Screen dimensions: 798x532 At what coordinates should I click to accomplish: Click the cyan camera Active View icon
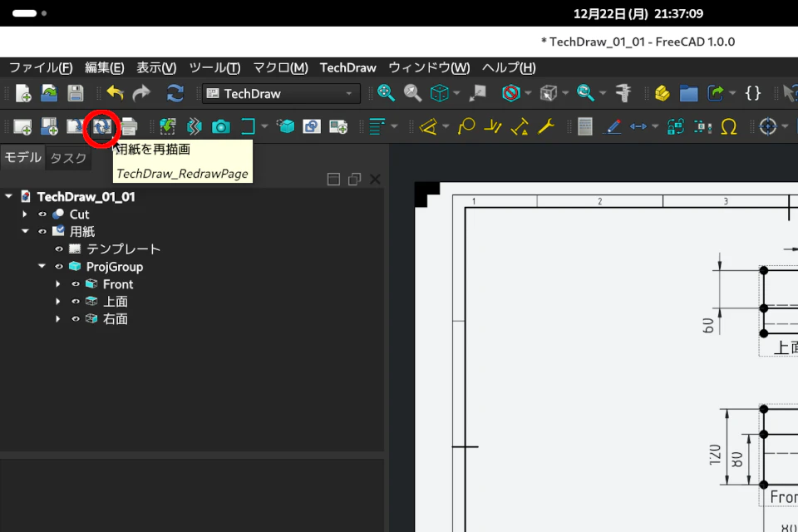[x=220, y=126]
